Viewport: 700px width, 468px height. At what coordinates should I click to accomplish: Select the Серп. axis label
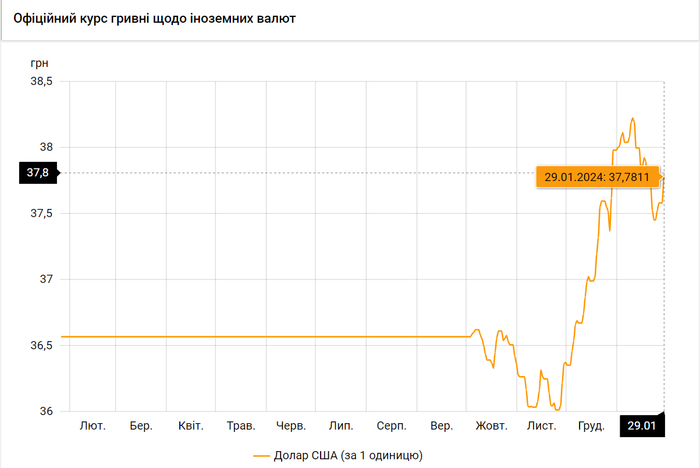point(391,426)
